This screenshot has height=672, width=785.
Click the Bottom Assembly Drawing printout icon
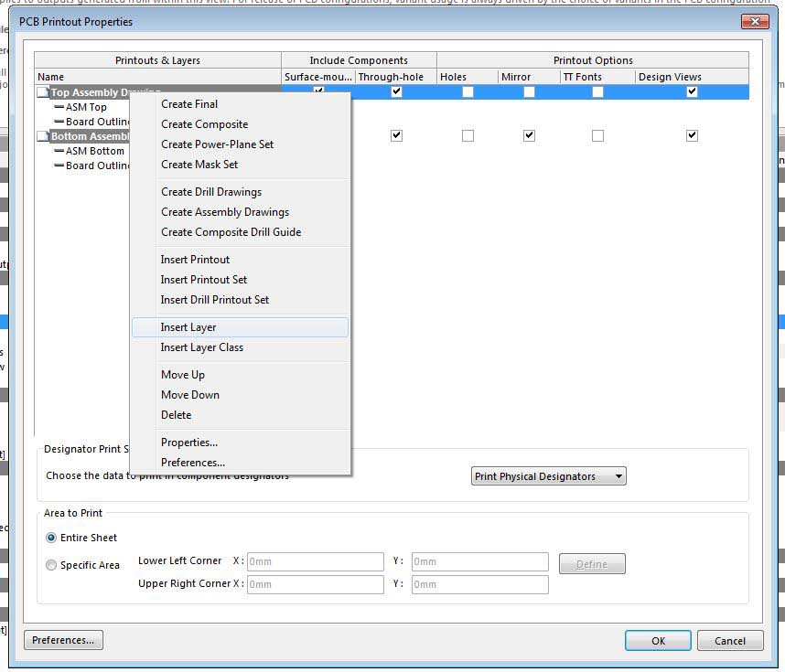[42, 136]
